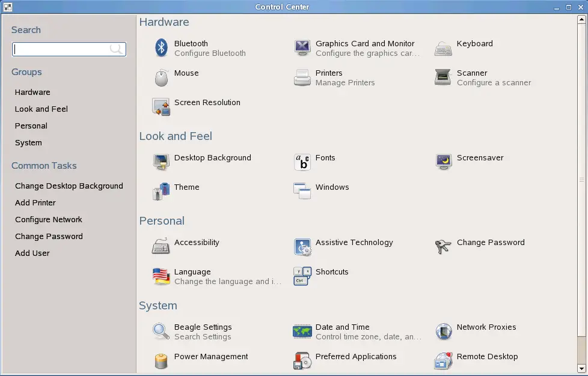Open the Assistive Technology icon
Screen dimensions: 588x376
(x=302, y=247)
